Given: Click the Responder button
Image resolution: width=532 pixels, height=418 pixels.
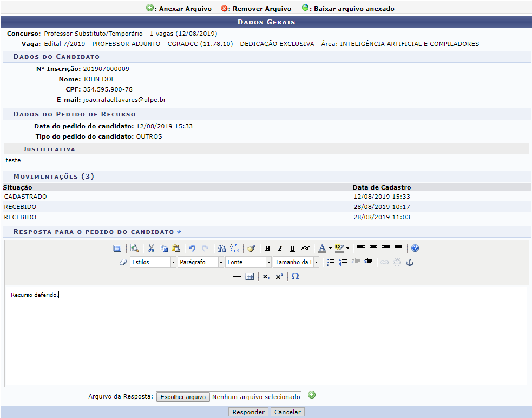Looking at the screenshot, I should 248,412.
